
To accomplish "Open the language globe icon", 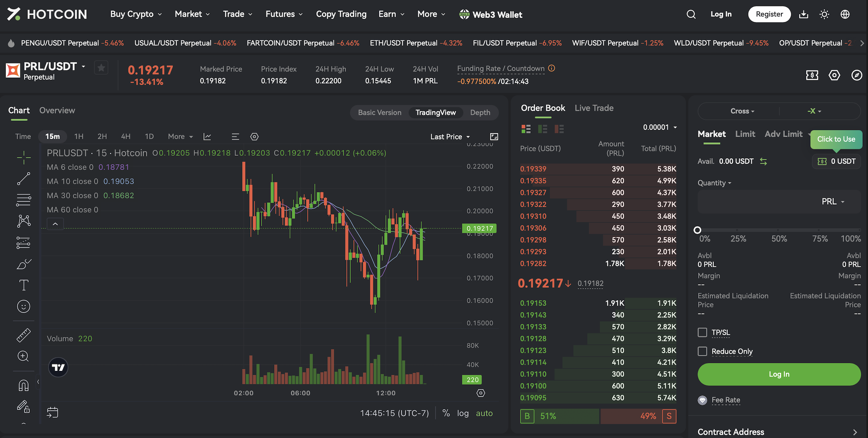I will tap(845, 14).
